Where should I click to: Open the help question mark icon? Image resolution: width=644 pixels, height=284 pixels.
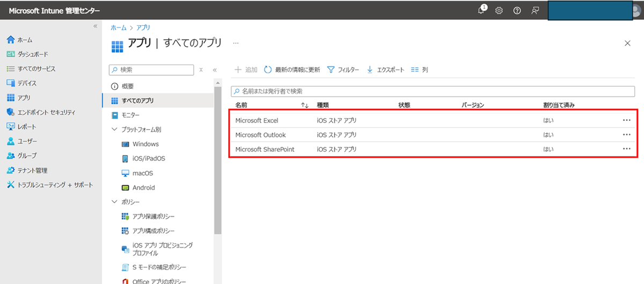point(517,10)
